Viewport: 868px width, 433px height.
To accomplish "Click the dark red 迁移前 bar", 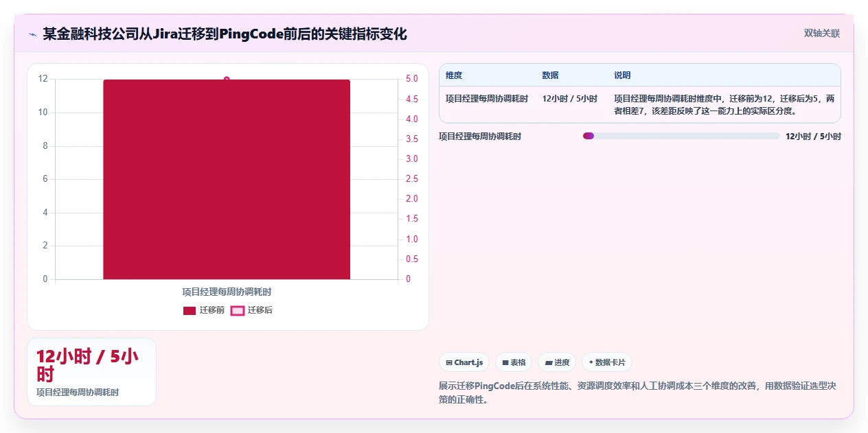I will (x=227, y=180).
